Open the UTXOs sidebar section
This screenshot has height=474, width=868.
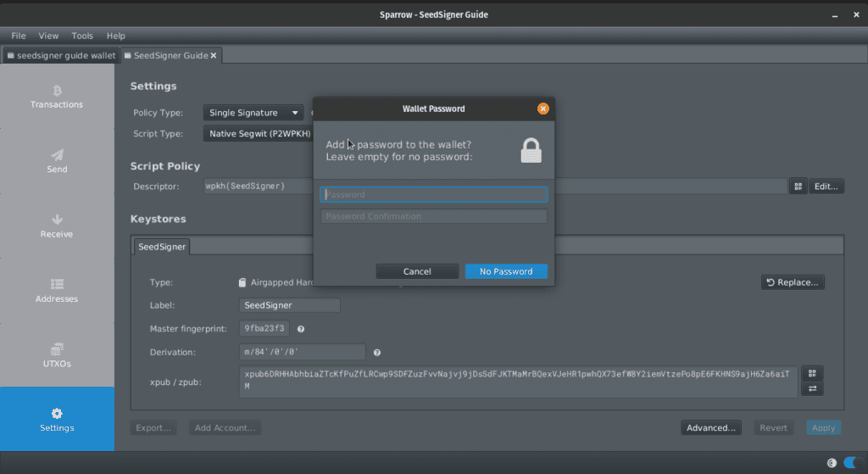coord(57,355)
